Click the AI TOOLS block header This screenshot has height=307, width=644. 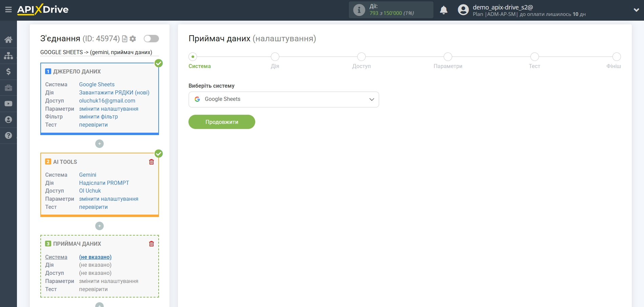pos(65,162)
